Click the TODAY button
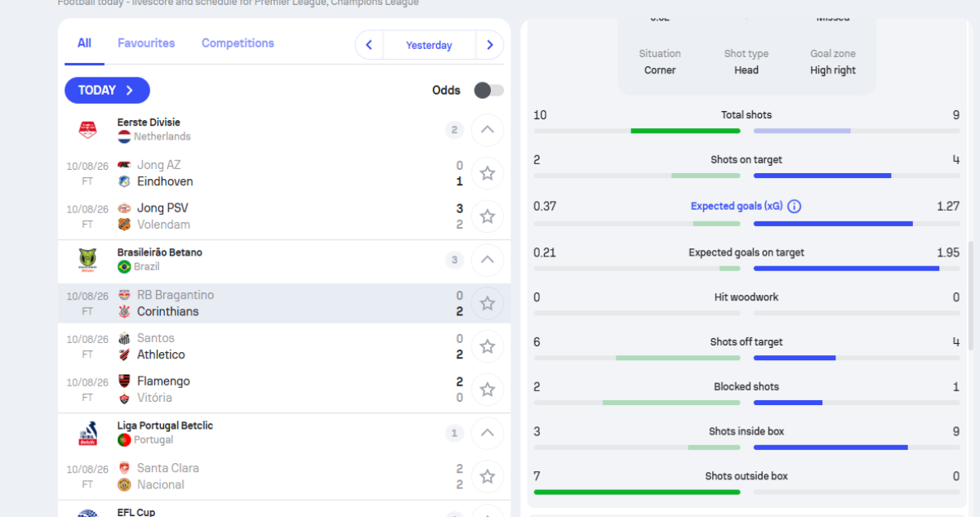980x517 pixels. (107, 90)
